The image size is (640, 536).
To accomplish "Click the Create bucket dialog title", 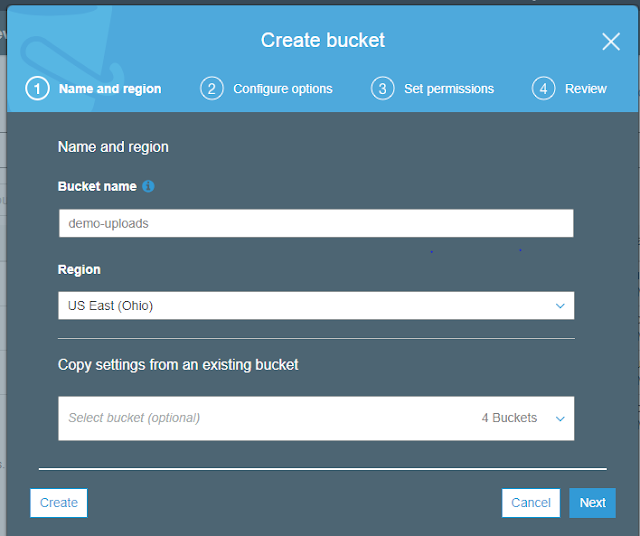I will coord(322,40).
